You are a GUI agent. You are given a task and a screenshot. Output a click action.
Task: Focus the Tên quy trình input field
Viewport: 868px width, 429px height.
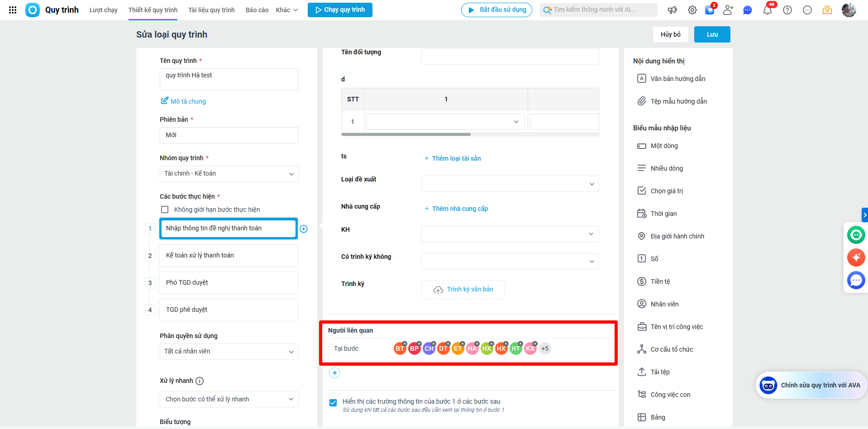coord(229,79)
